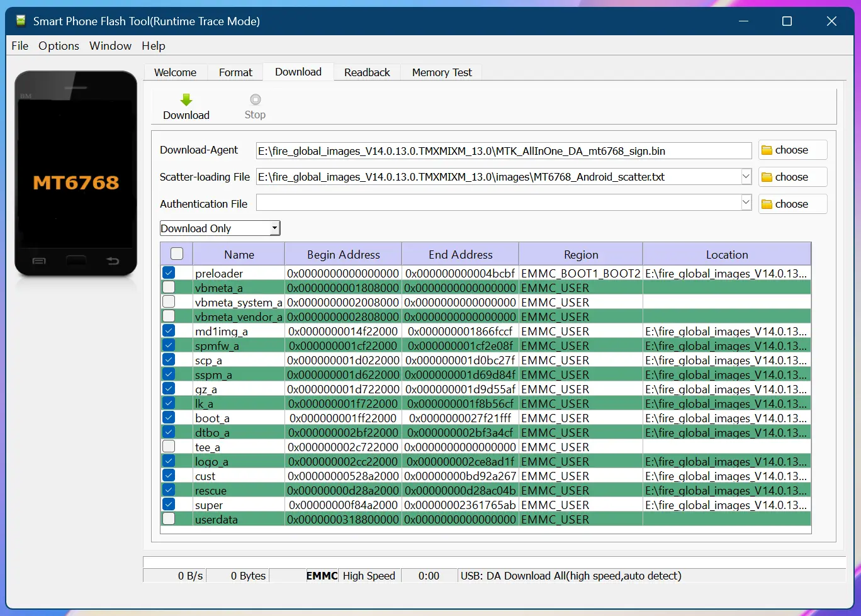Click EMMC_BOOT1_BOOT2 region cell
The height and width of the screenshot is (616, 861).
click(x=581, y=273)
